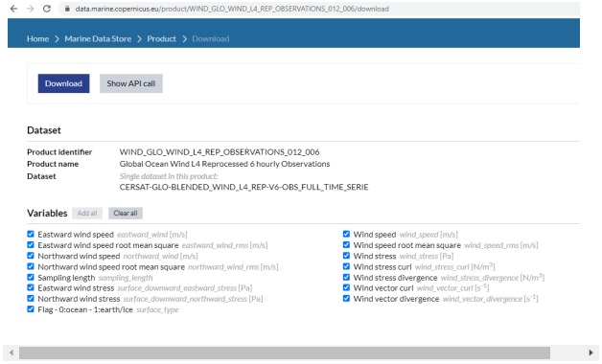Uncheck Wind speed root mean square checkbox
This screenshot has width=602, height=364.
[x=346, y=244]
